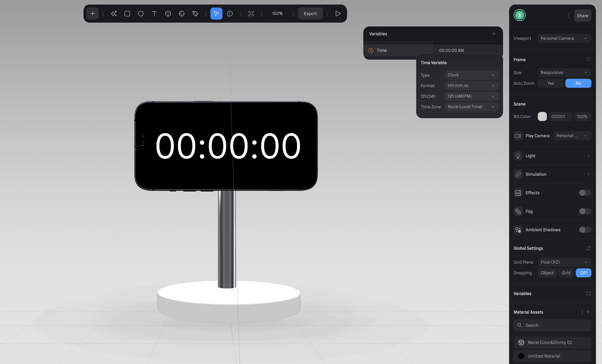Open the Comment tool
Viewport: 602px width, 364px height.
point(230,14)
